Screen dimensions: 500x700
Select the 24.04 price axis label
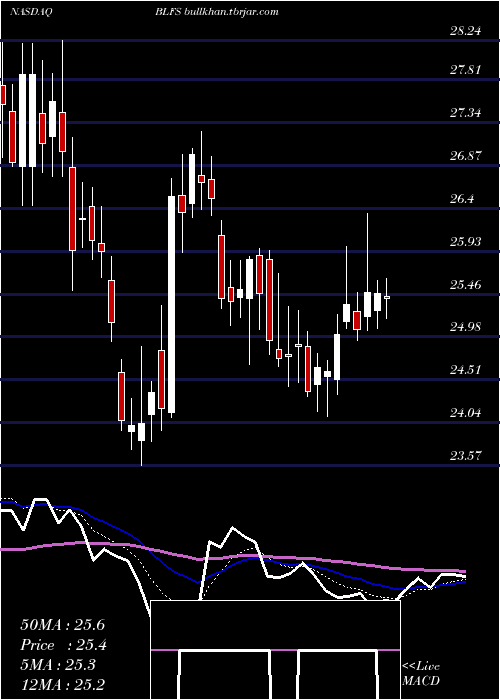tap(465, 412)
